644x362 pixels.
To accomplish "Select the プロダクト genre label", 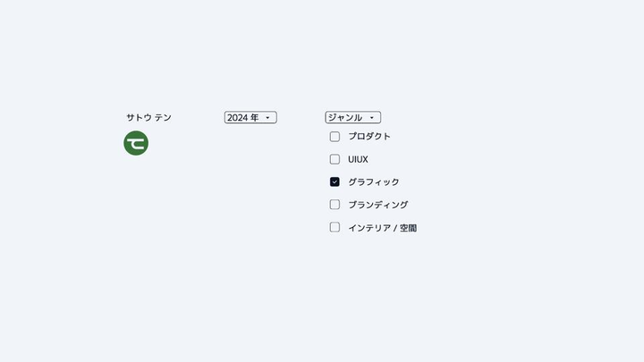I will (369, 137).
